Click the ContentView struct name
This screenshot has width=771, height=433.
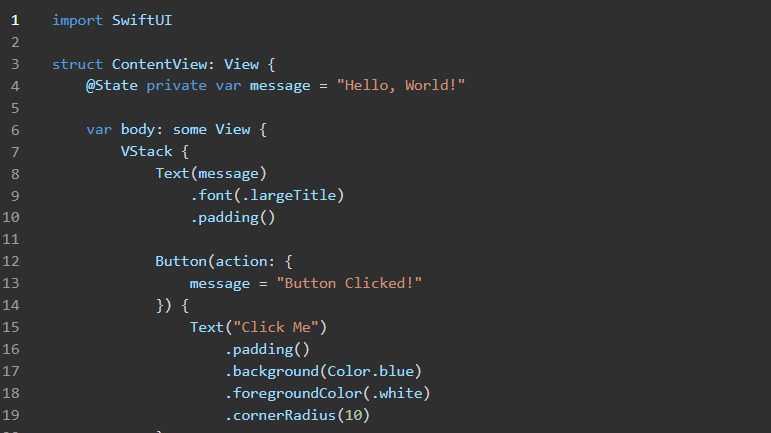point(159,64)
